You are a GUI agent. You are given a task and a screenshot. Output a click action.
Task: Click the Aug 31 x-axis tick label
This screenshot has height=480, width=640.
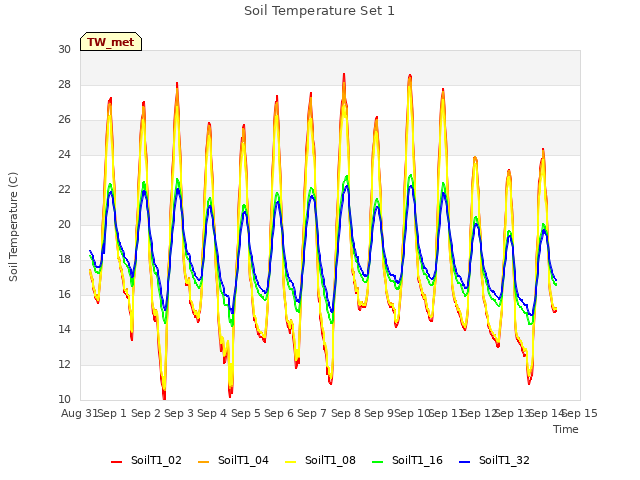(x=79, y=413)
